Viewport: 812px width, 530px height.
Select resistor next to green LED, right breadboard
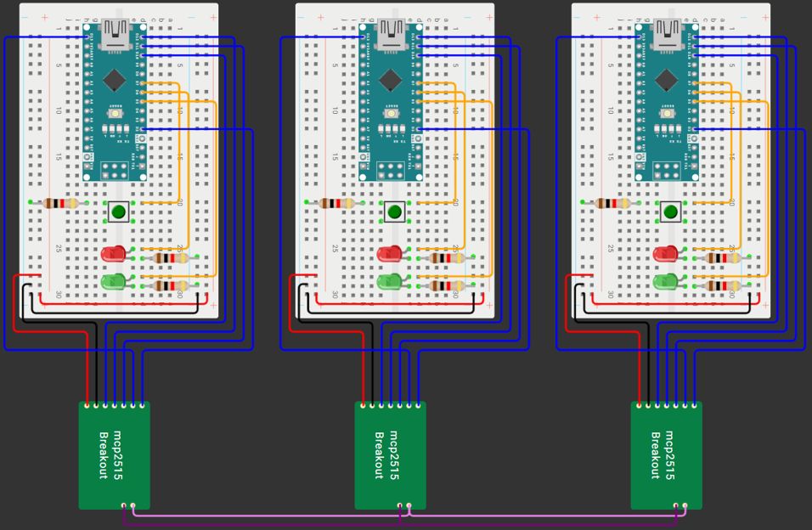[x=723, y=286]
